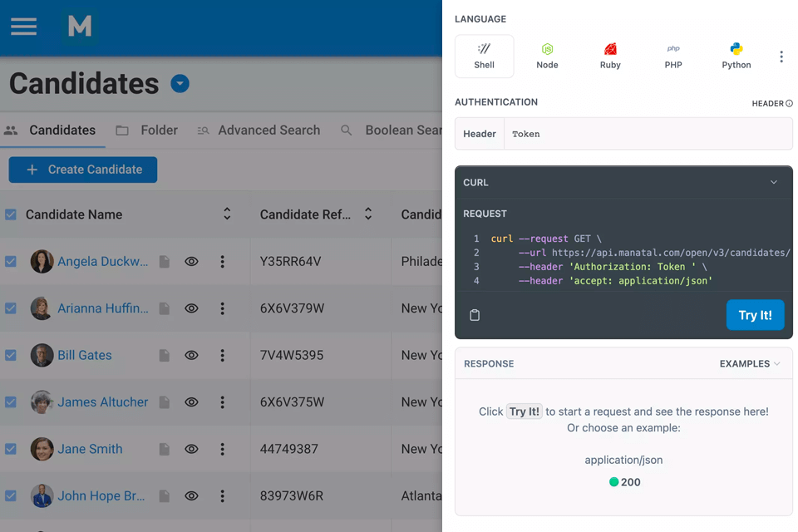798x532 pixels.
Task: Open Bill Gates candidate profile link
Action: tap(85, 355)
